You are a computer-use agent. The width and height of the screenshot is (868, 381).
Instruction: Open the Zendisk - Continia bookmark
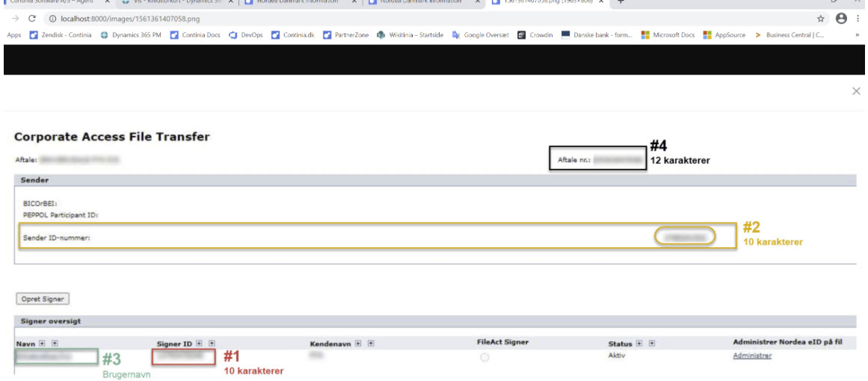pyautogui.click(x=61, y=35)
